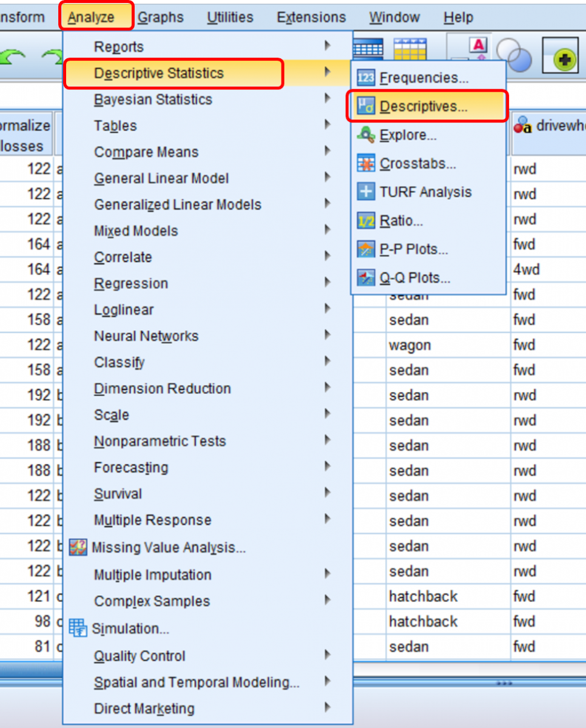This screenshot has height=728, width=586.
Task: Expand the Reports submenu arrow
Action: pos(327,47)
